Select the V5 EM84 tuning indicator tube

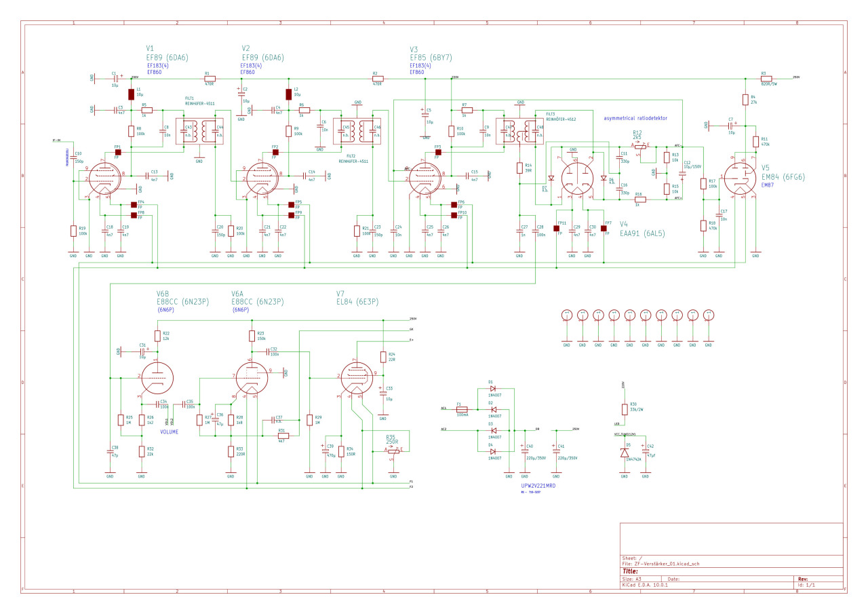coord(741,178)
